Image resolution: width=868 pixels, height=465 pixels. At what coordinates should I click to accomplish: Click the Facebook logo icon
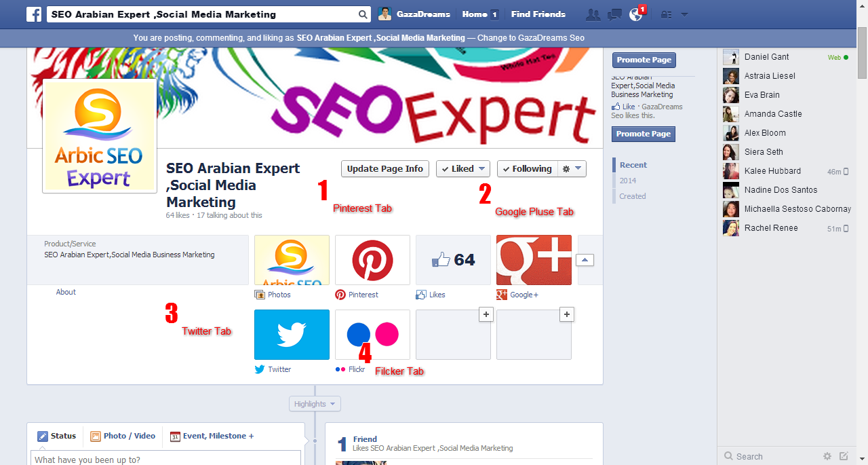[x=34, y=14]
